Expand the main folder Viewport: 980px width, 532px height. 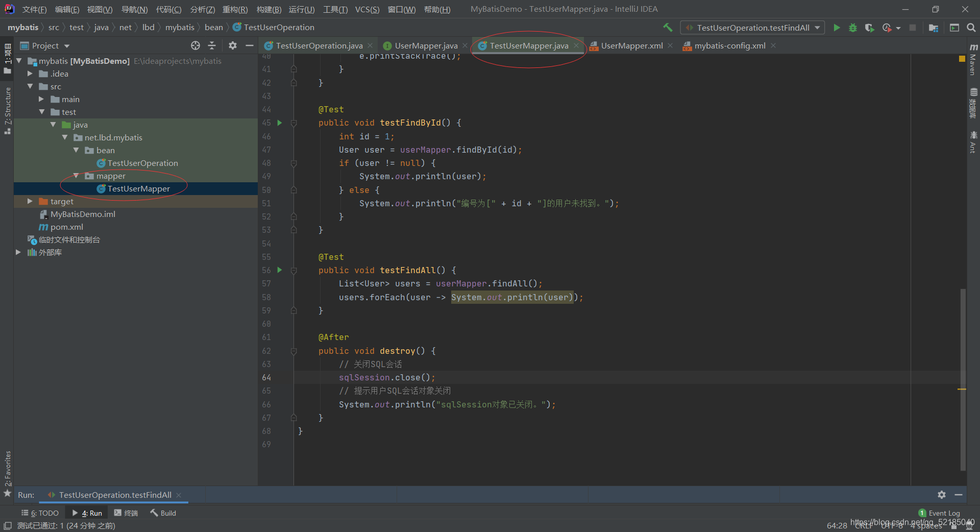pyautogui.click(x=41, y=99)
